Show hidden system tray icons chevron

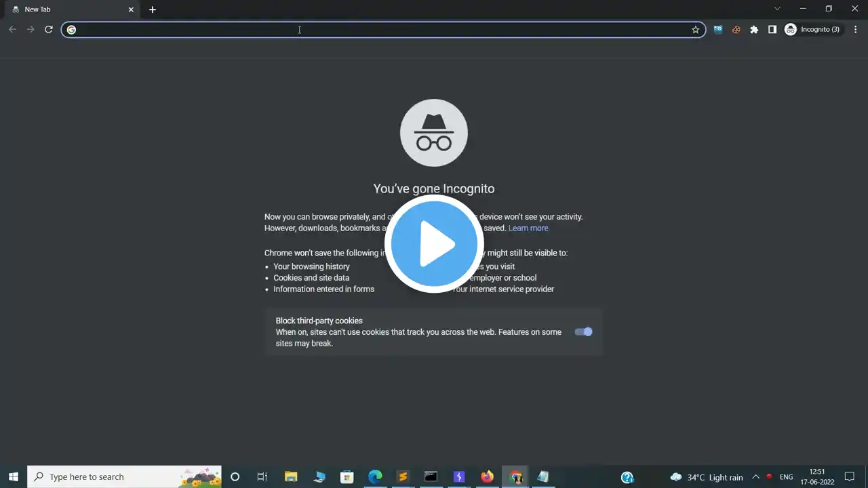(755, 477)
